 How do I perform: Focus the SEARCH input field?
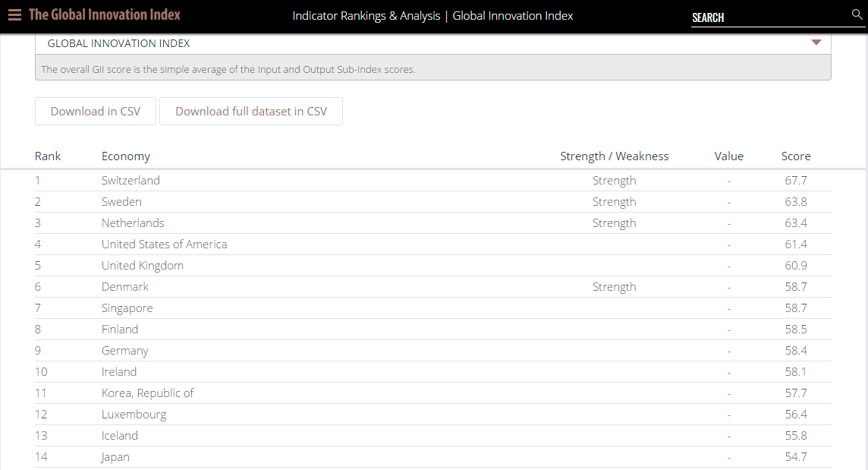point(769,17)
